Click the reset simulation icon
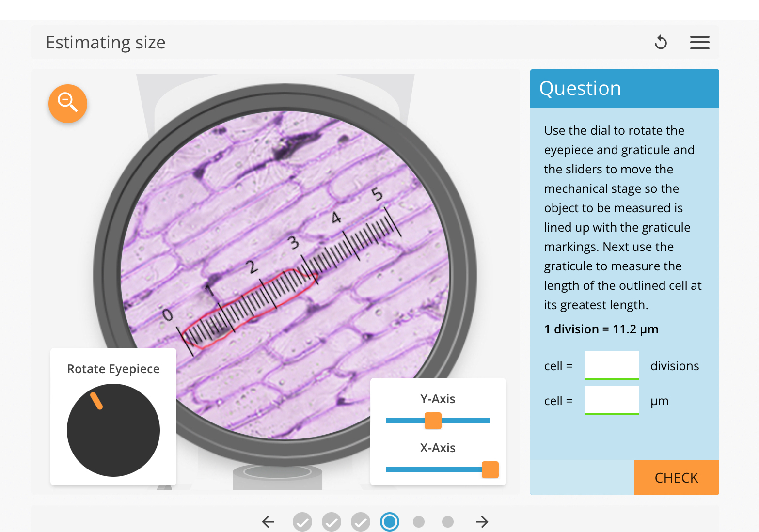759x532 pixels. click(661, 43)
